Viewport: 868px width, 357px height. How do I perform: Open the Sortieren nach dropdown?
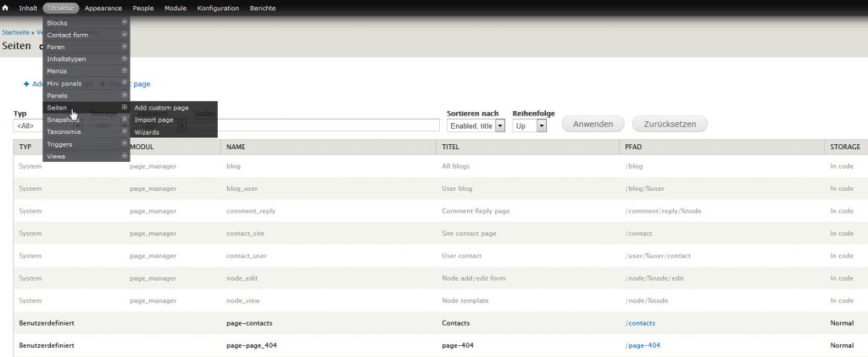[476, 126]
